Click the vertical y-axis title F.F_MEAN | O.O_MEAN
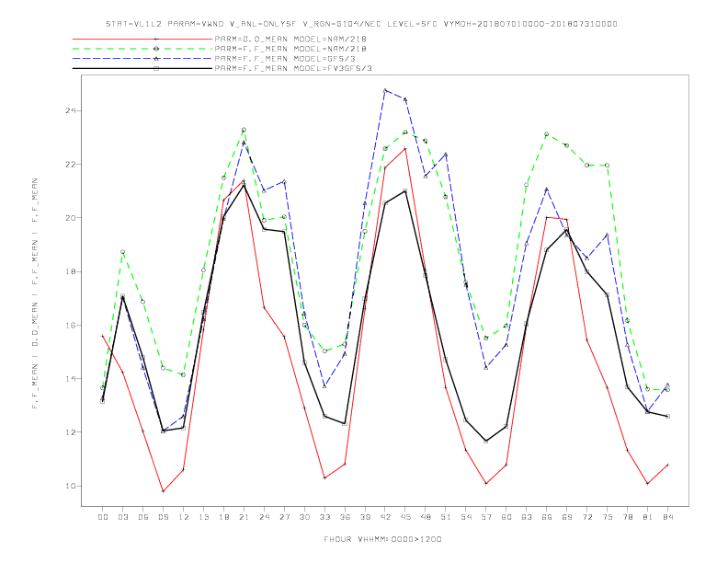Viewport: 728px width, 563px height. click(x=35, y=293)
